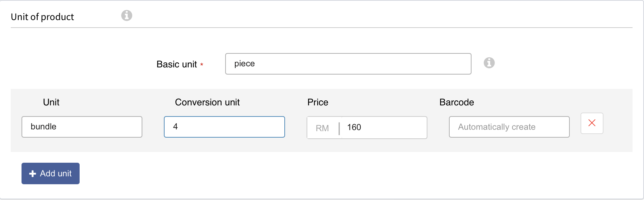Click the Unit column header
The width and height of the screenshot is (644, 200).
51,103
